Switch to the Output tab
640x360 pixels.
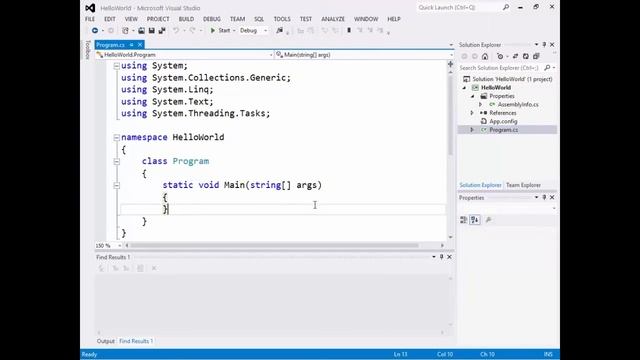click(105, 341)
